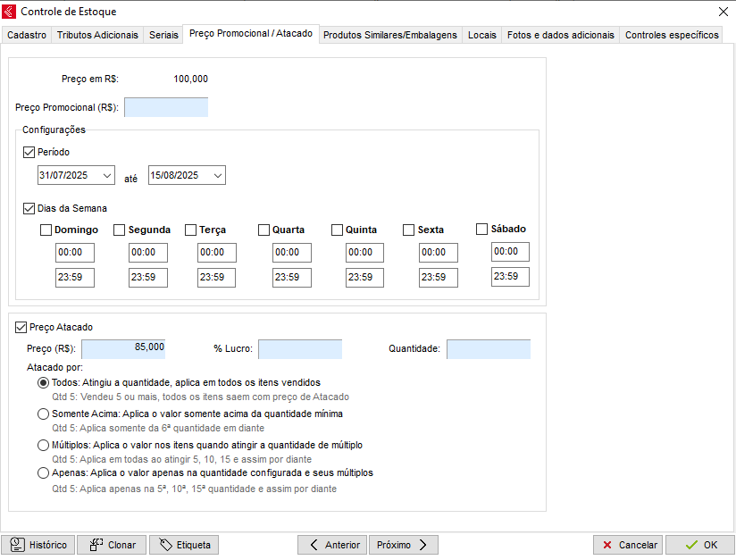Select the Somente Acima radio option
This screenshot has height=560, width=736.
pos(43,414)
